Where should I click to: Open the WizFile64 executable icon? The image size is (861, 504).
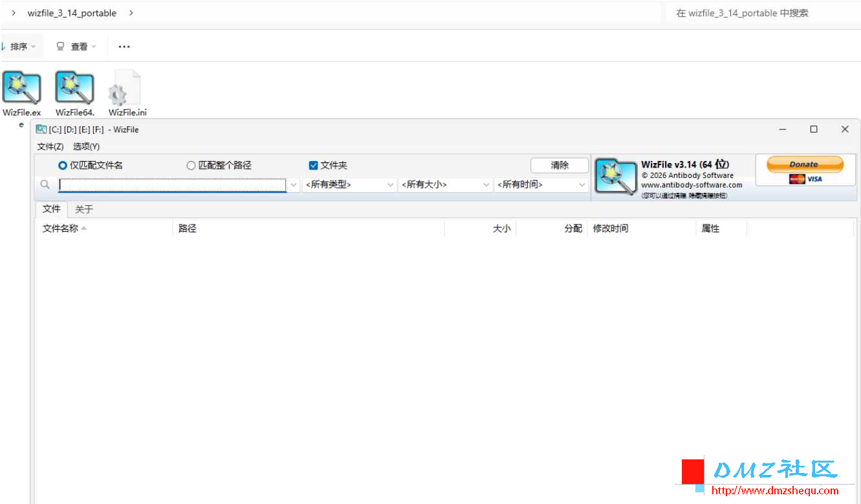[74, 88]
